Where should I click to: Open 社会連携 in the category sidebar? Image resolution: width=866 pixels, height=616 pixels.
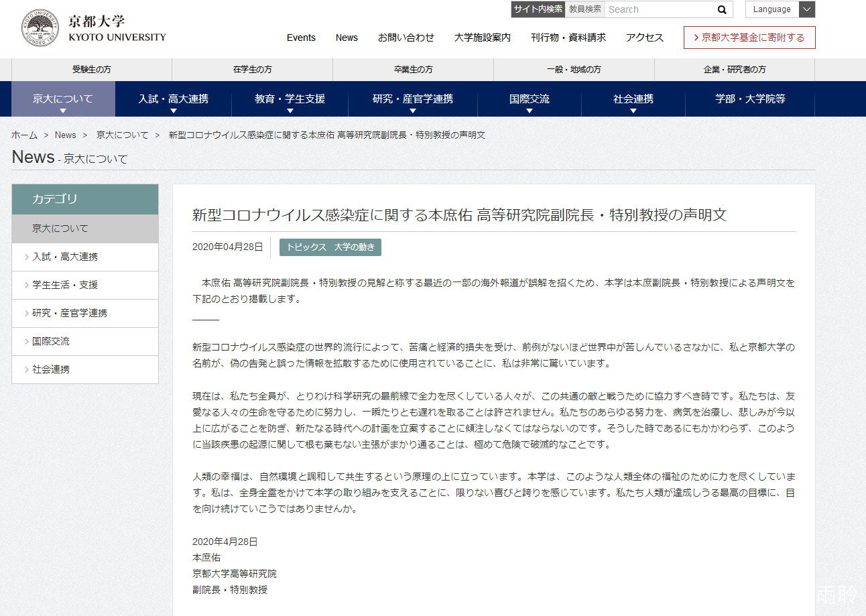(x=51, y=369)
